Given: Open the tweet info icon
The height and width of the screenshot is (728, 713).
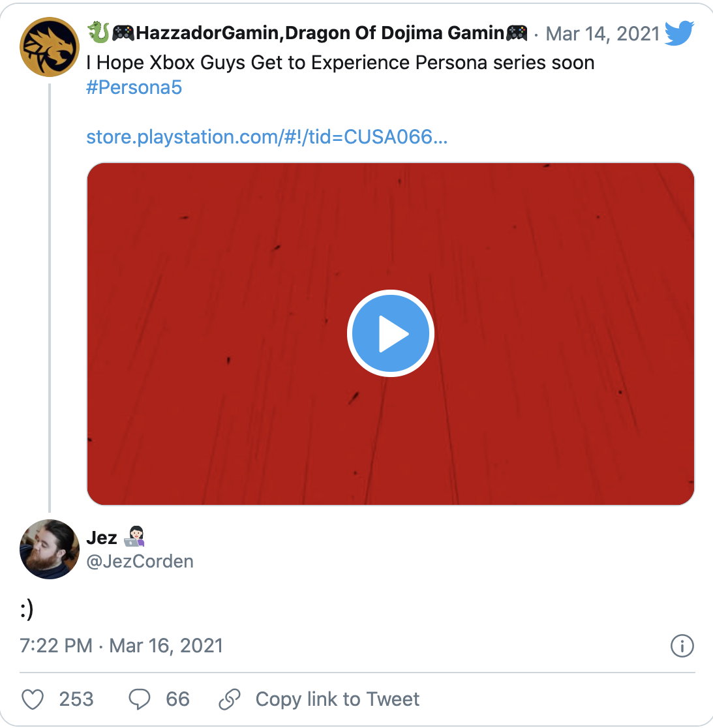Looking at the screenshot, I should click(682, 646).
